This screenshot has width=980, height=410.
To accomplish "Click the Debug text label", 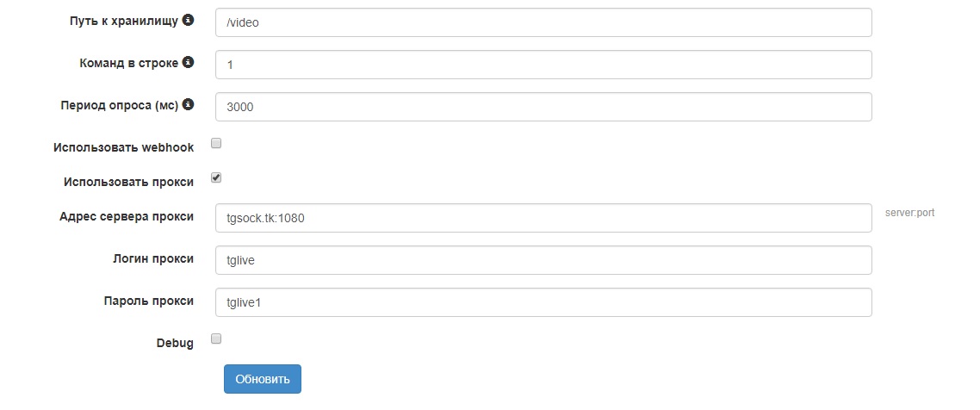I will tap(175, 343).
